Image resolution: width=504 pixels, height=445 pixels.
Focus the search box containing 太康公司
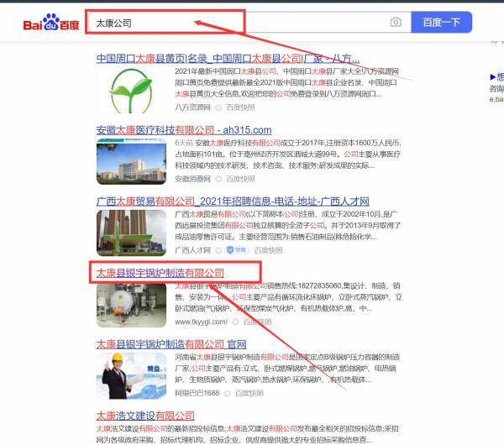coord(235,23)
